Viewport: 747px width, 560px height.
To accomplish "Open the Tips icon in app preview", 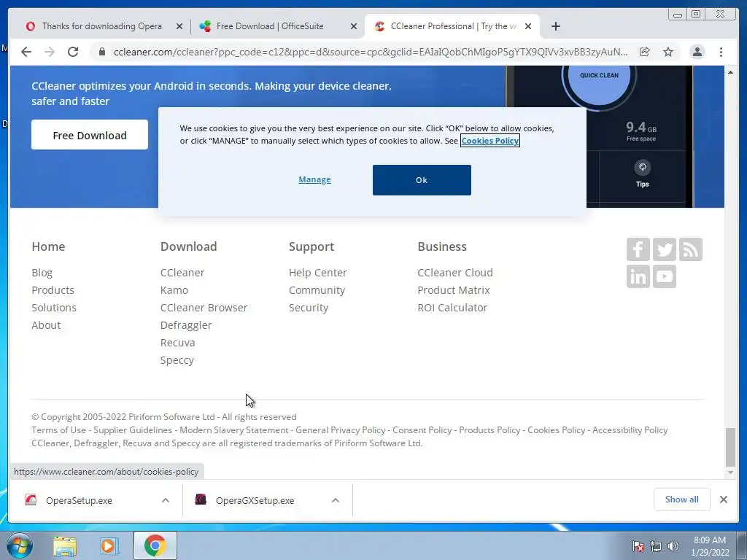I will click(642, 168).
